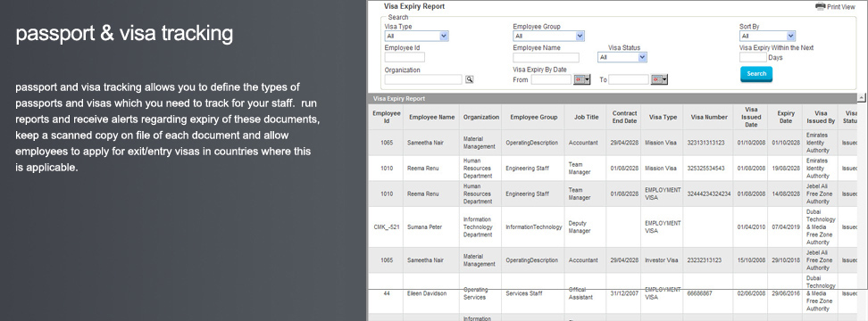Sort by Employee Name column header
This screenshot has height=321, width=868.
(432, 117)
